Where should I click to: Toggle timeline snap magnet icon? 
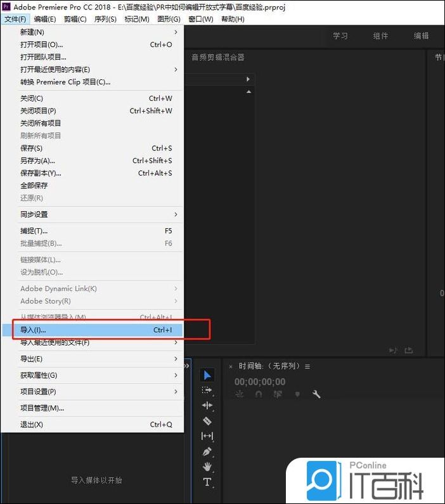point(259,394)
